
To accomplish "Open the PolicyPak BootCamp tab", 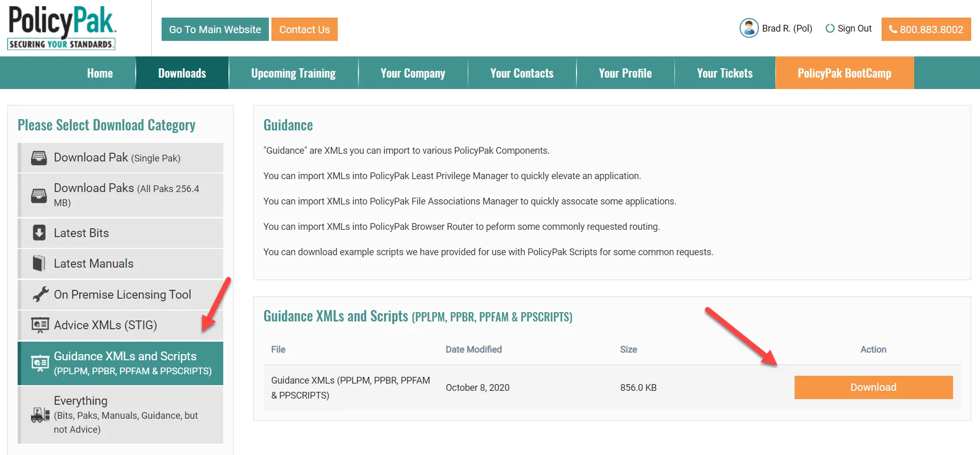I will click(x=844, y=73).
